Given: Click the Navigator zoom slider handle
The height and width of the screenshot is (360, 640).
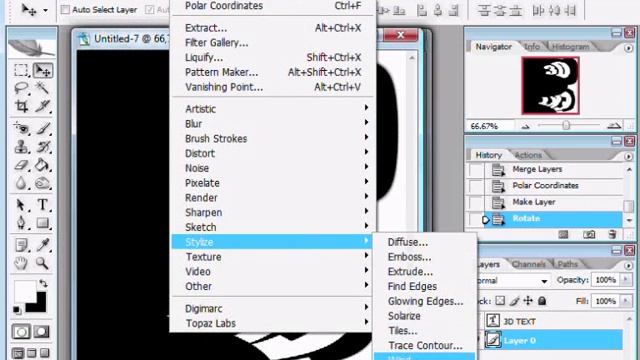Looking at the screenshot, I should point(566,125).
